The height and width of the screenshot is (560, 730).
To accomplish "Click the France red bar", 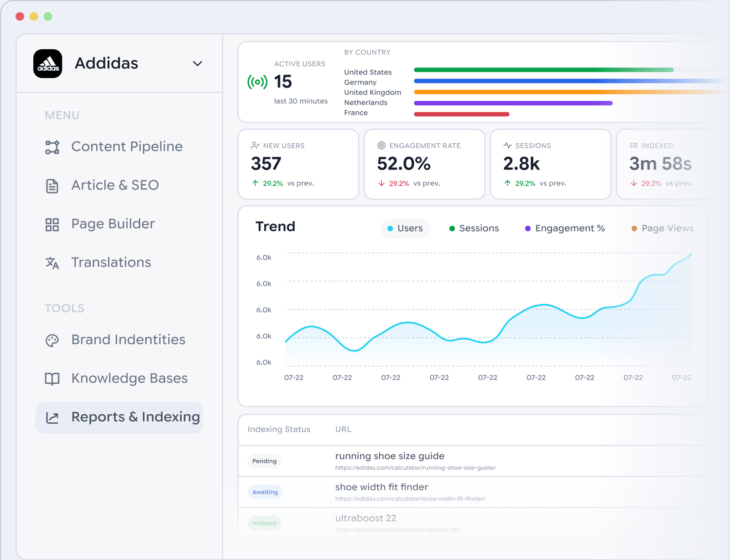I will point(462,114).
